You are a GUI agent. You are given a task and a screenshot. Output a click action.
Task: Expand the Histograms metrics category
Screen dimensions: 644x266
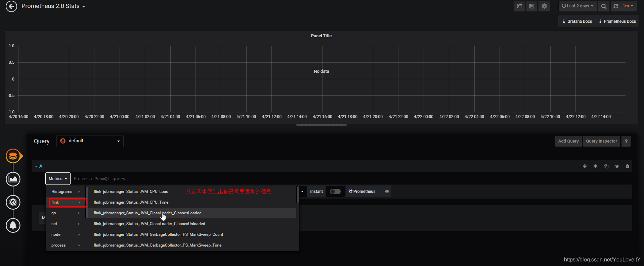click(66, 192)
